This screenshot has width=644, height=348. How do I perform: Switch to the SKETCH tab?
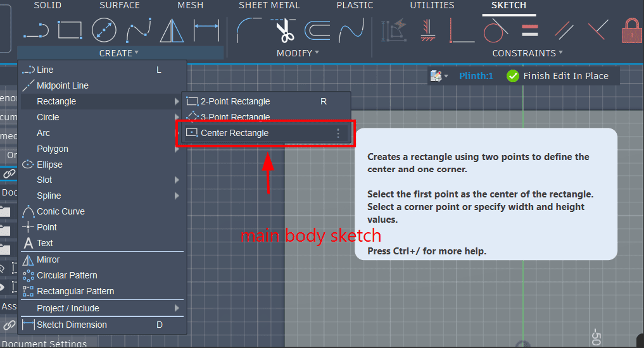pos(509,5)
